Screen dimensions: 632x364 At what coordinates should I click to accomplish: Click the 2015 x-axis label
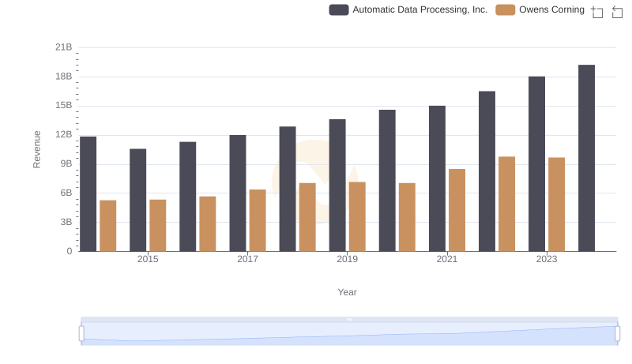point(148,259)
